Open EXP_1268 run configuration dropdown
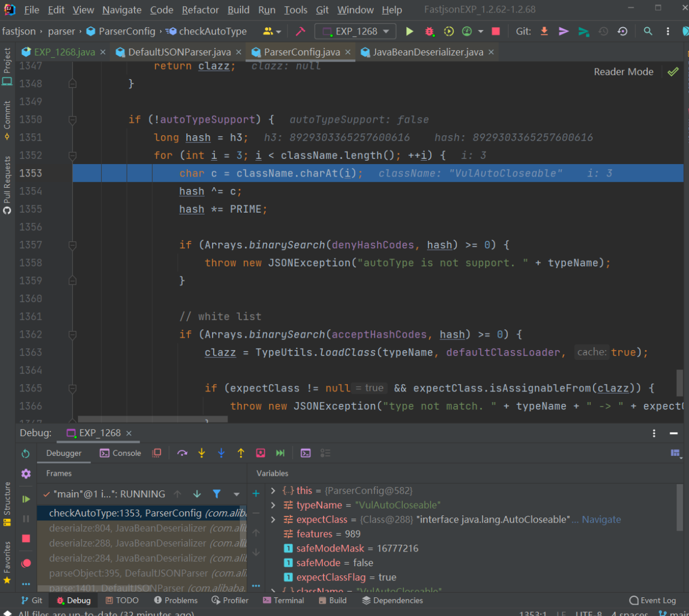This screenshot has width=689, height=616. coord(356,31)
